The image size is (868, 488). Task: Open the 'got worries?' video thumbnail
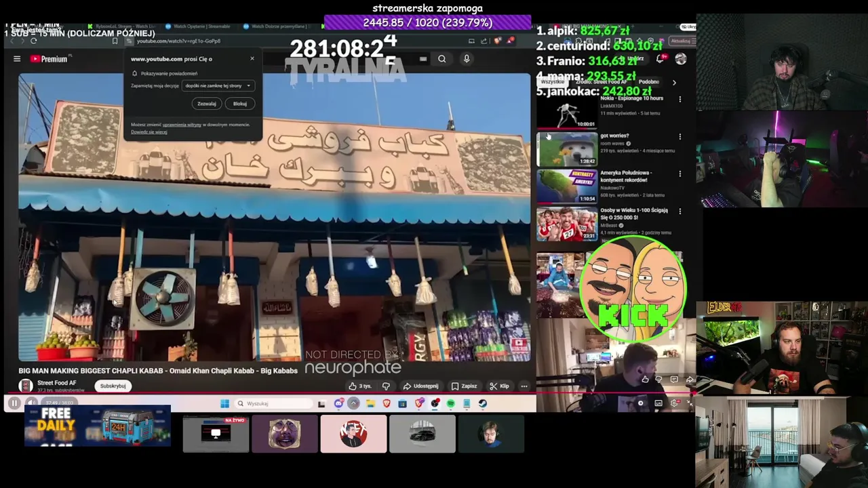(567, 149)
